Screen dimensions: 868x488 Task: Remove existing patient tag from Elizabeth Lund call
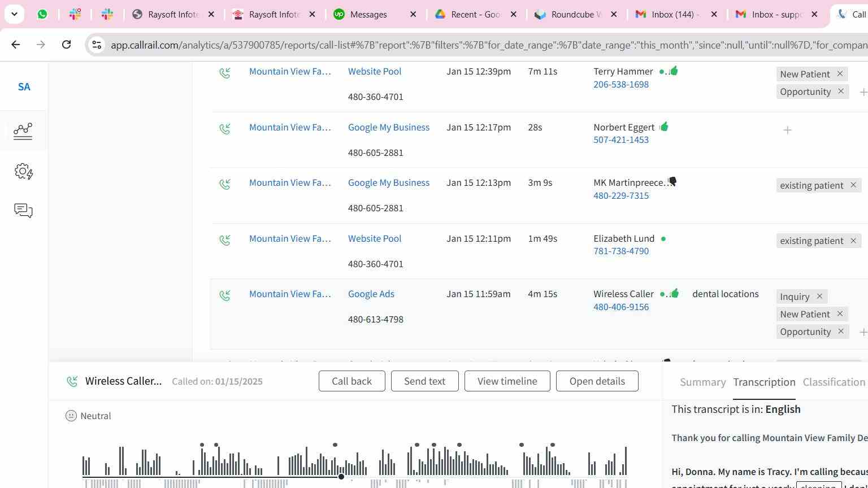[853, 241]
